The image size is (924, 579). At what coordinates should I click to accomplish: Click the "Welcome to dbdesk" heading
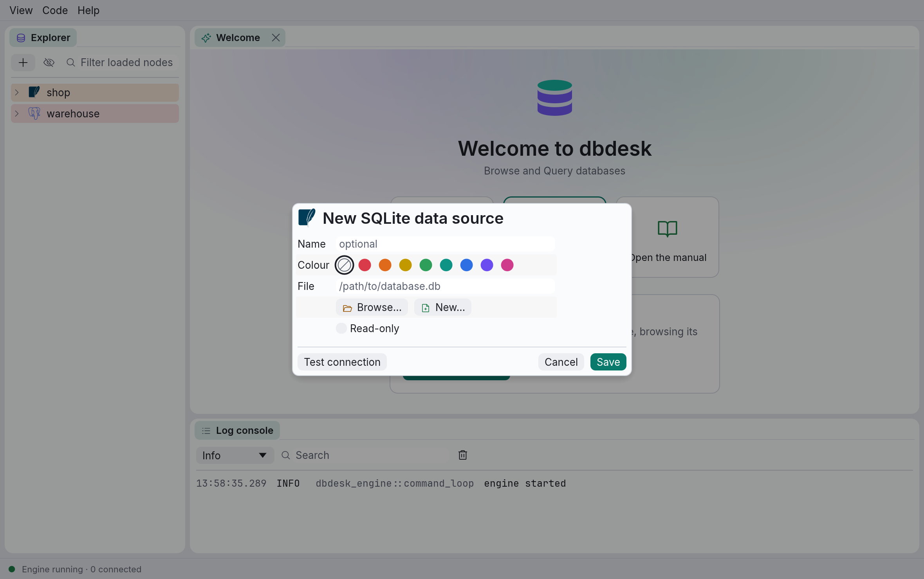click(x=554, y=149)
